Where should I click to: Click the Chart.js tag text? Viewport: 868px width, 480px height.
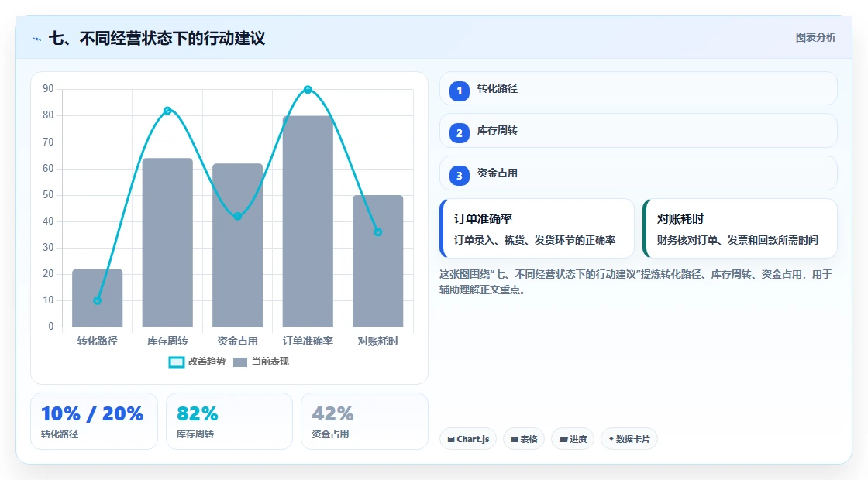point(474,439)
